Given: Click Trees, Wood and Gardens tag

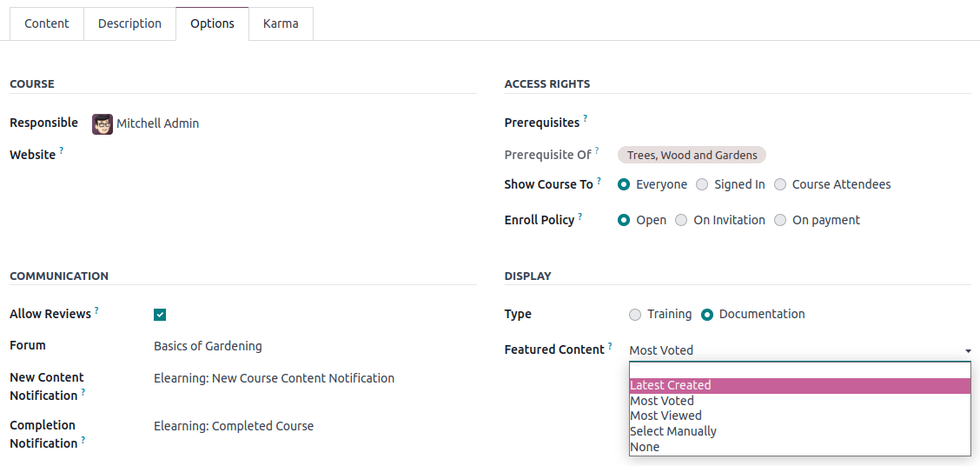Looking at the screenshot, I should click(692, 155).
